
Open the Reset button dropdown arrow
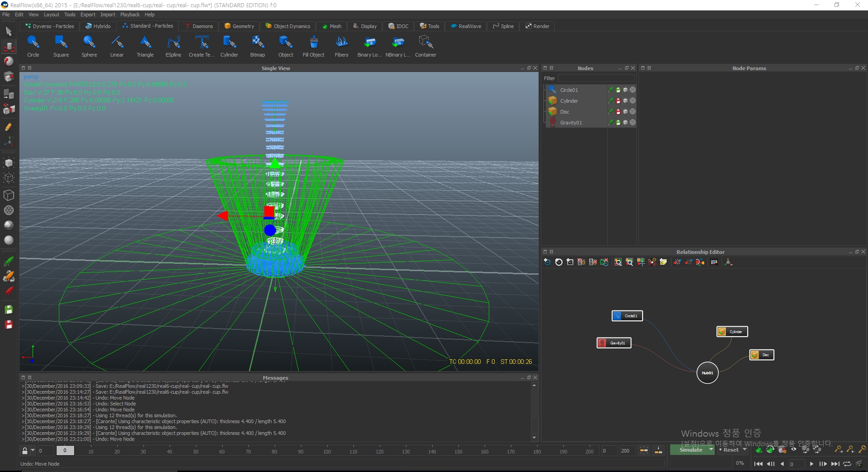(745, 450)
